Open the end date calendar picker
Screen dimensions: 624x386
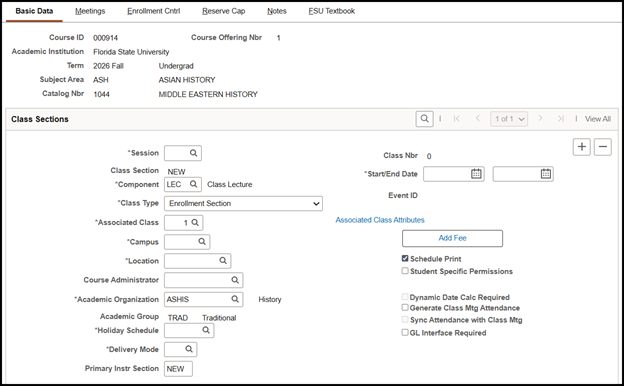pyautogui.click(x=546, y=174)
